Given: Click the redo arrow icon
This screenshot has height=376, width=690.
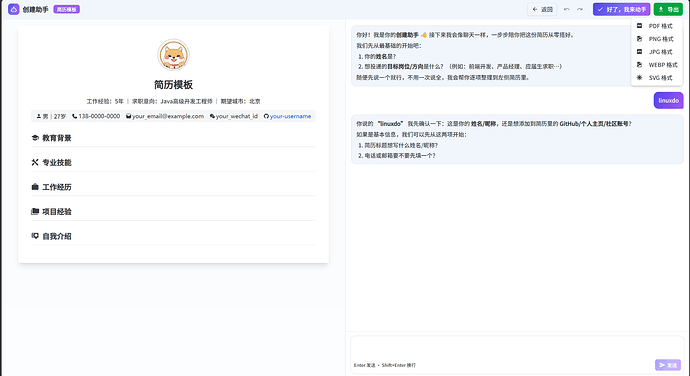Looking at the screenshot, I should click(580, 9).
